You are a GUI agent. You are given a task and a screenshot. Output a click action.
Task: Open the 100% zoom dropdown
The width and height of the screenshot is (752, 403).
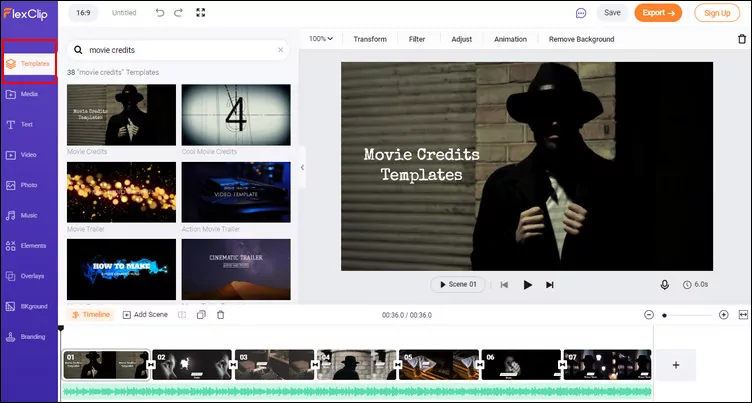[321, 39]
